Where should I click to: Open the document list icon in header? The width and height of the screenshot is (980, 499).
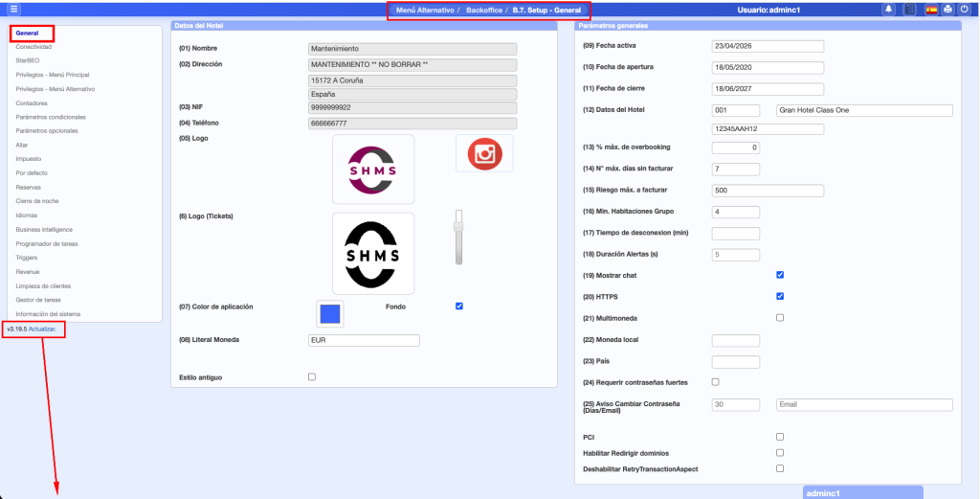909,10
